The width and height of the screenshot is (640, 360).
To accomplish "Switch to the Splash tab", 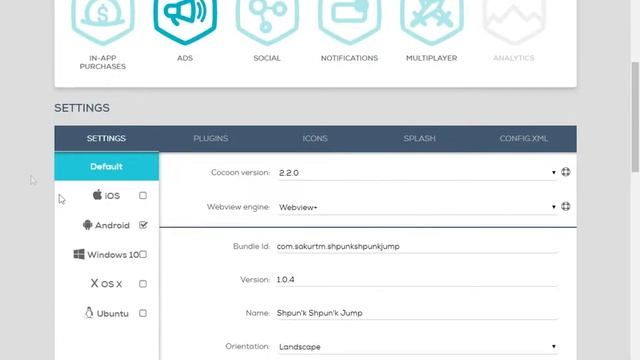I will tap(420, 138).
